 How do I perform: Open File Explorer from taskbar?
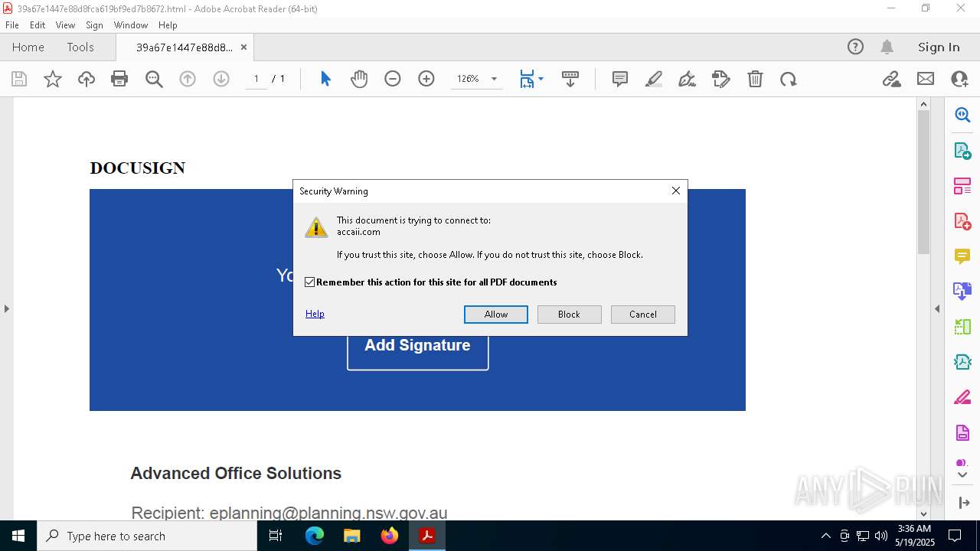352,536
